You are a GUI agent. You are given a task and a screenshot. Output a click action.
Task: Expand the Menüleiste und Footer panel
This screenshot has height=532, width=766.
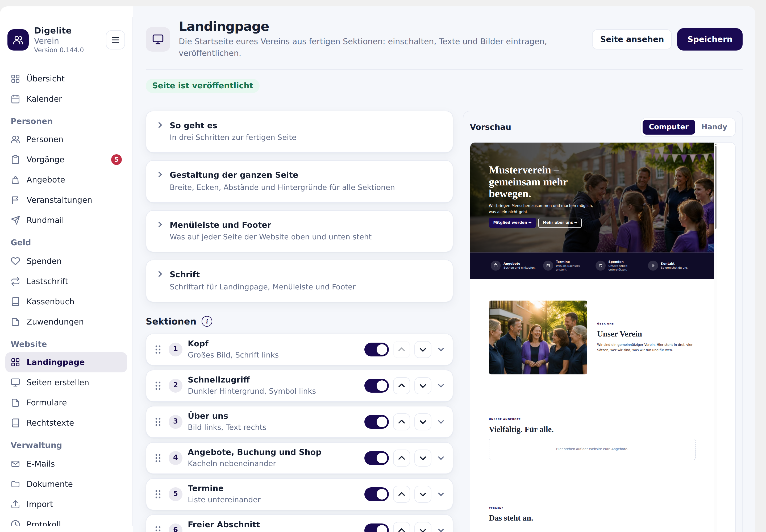(299, 231)
